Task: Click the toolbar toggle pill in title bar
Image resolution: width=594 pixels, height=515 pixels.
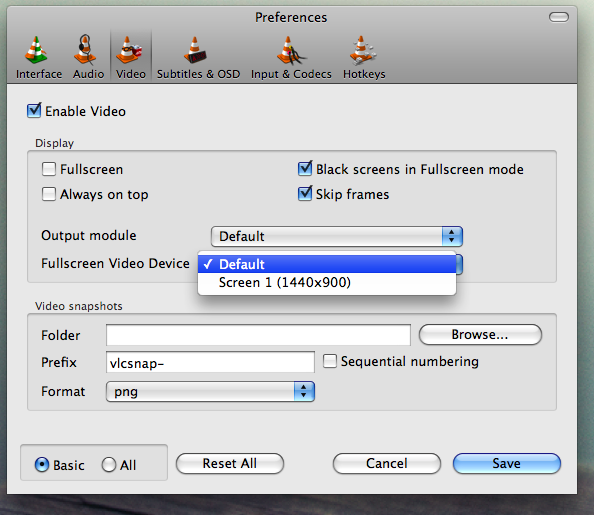Action: 559,17
